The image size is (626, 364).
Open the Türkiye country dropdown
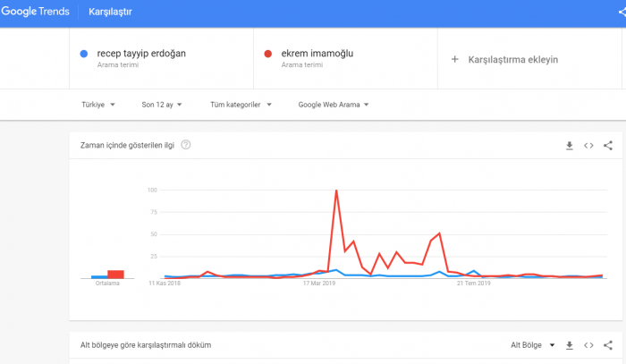[x=98, y=105]
